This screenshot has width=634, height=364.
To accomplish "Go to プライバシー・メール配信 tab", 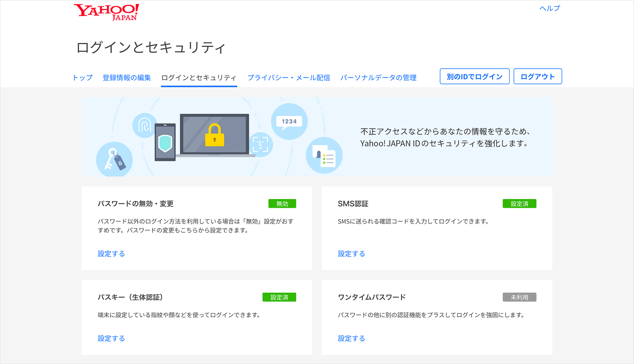I will (289, 77).
